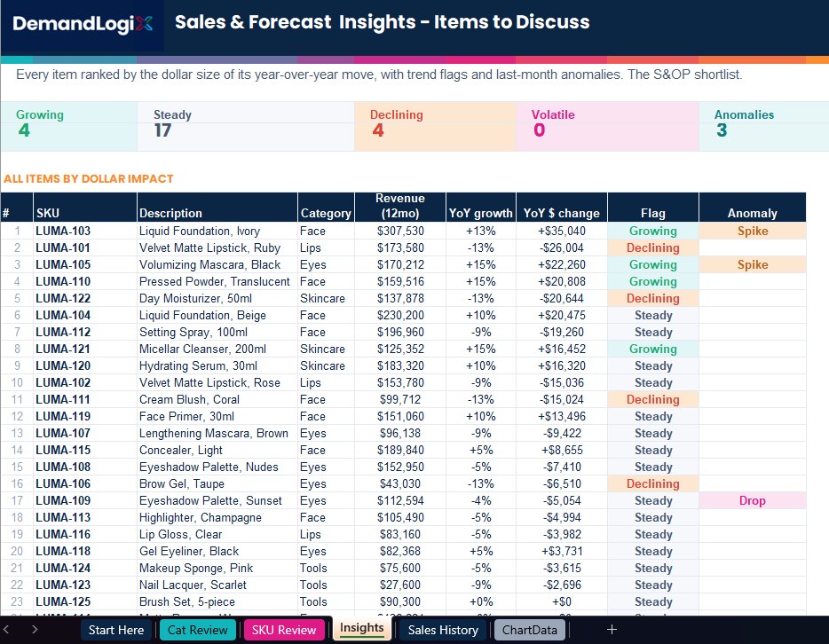Open the SKU Review sheet tab

(x=284, y=630)
